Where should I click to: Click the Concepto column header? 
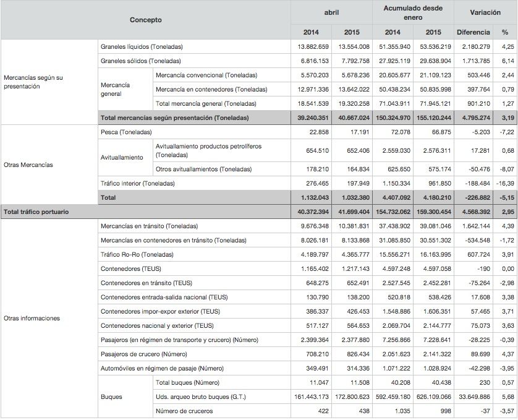pyautogui.click(x=145, y=20)
